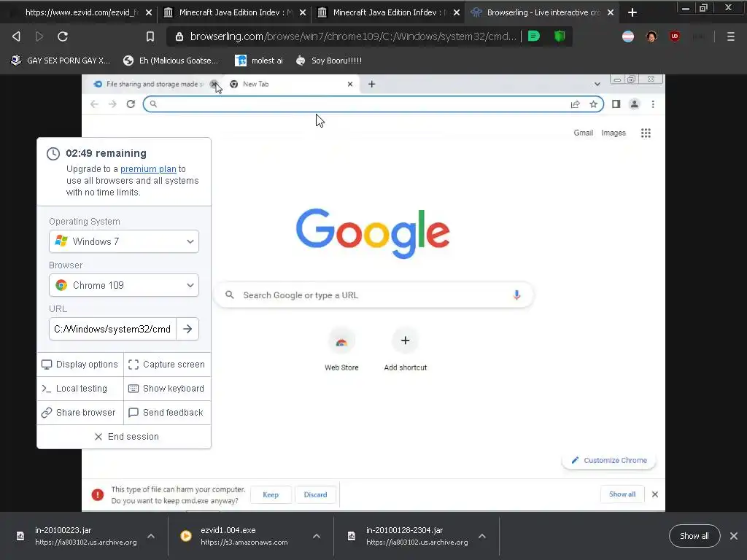
Task: Open Chrome profile avatar menu
Action: (634, 104)
